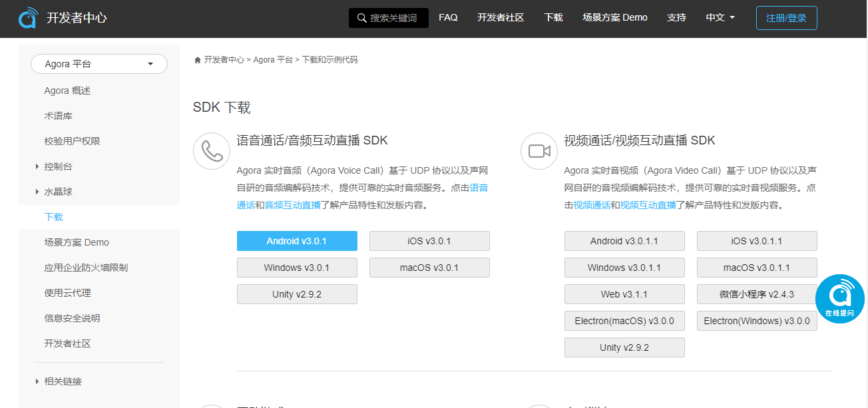Download Web v3.1.1 SDK
The image size is (868, 408).
click(x=624, y=294)
